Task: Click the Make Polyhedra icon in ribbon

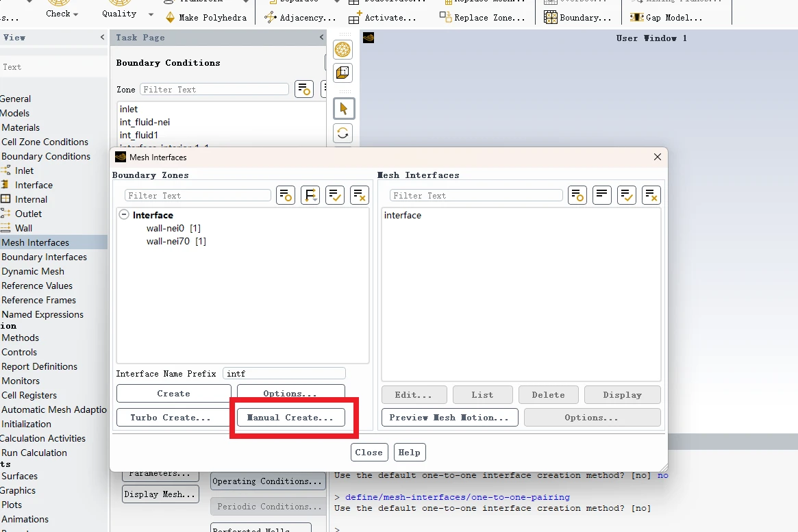Action: click(171, 18)
